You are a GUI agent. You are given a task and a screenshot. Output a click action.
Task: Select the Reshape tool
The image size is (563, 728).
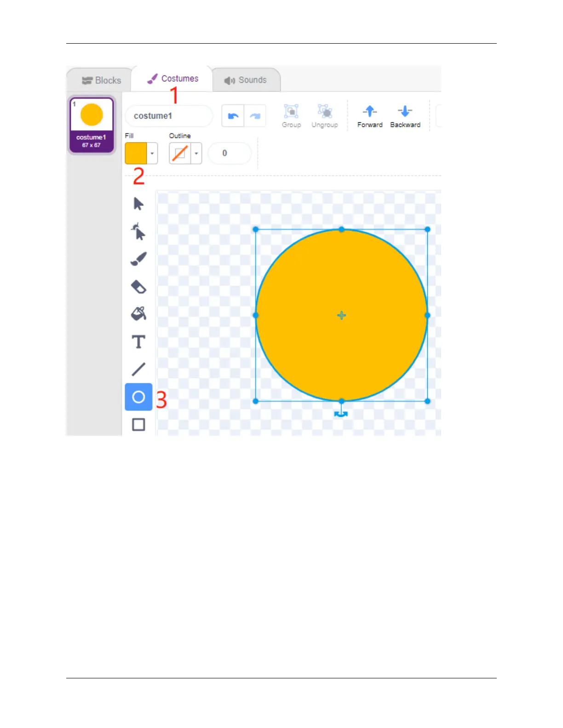point(138,232)
